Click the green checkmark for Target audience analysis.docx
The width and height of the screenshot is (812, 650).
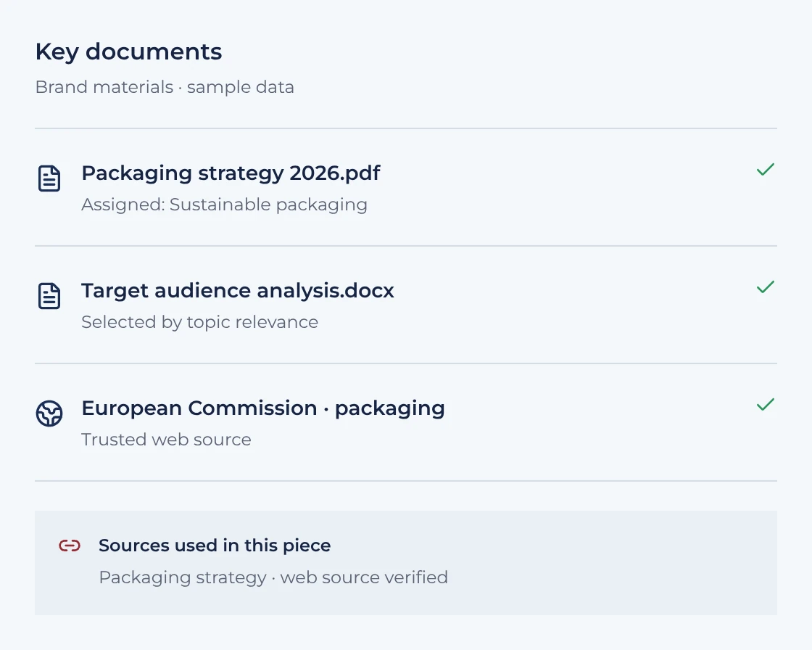(x=766, y=287)
